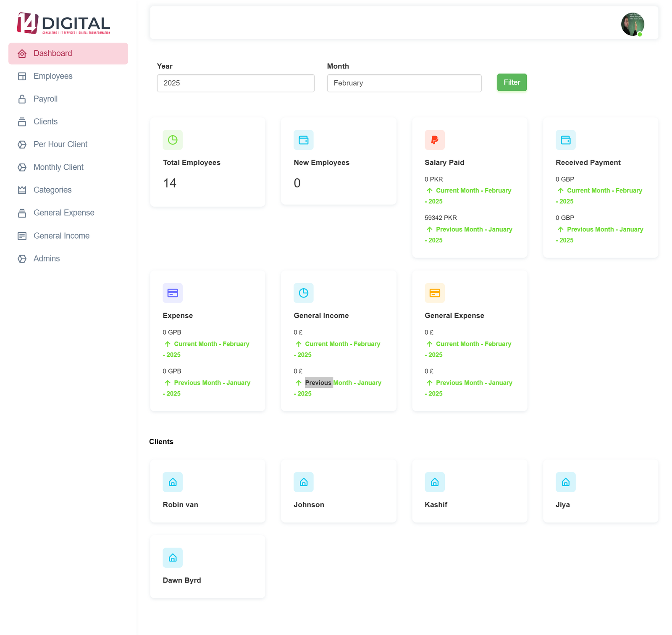Open the user profile avatar menu

pyautogui.click(x=633, y=24)
